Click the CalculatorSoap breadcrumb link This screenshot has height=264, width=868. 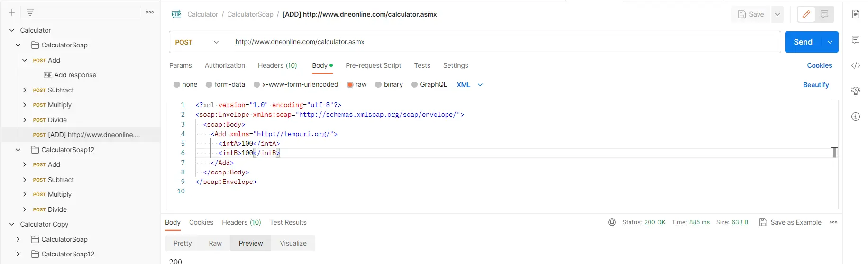[250, 14]
